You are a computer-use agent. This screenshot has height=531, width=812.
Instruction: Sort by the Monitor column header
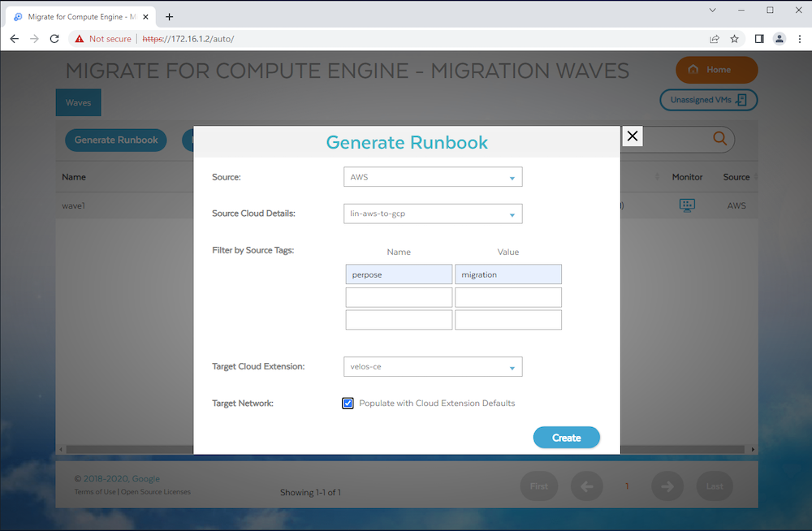pos(687,177)
